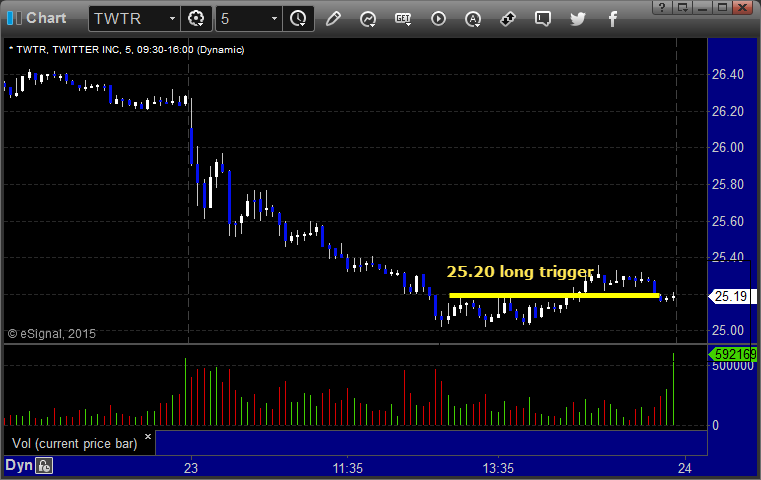Click the trade arrows icon
The image size is (761, 480).
click(x=508, y=19)
